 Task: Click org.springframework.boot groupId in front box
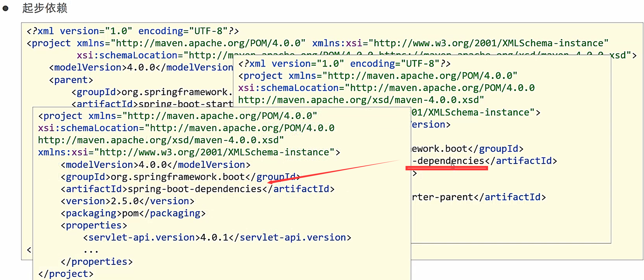click(x=180, y=177)
